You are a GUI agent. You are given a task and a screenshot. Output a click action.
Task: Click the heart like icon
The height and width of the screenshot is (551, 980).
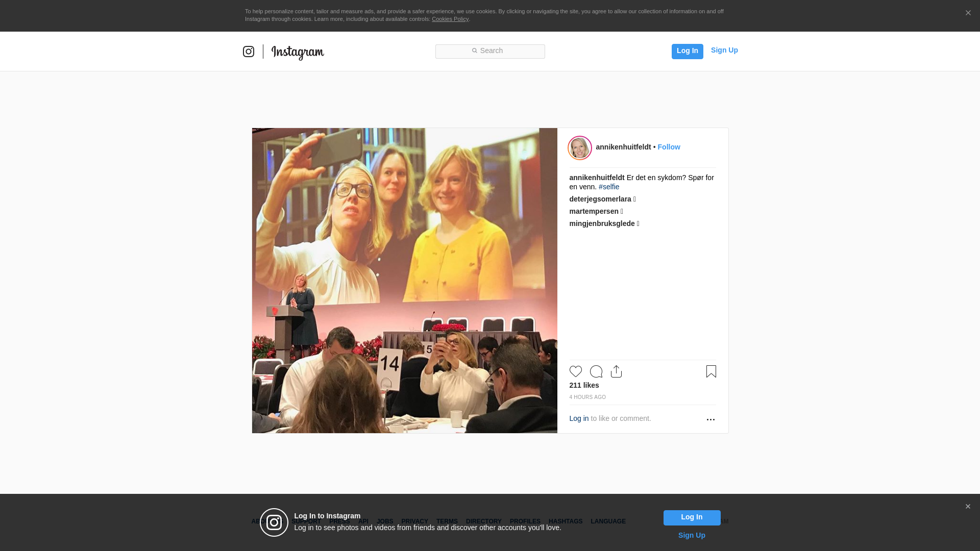pos(575,371)
